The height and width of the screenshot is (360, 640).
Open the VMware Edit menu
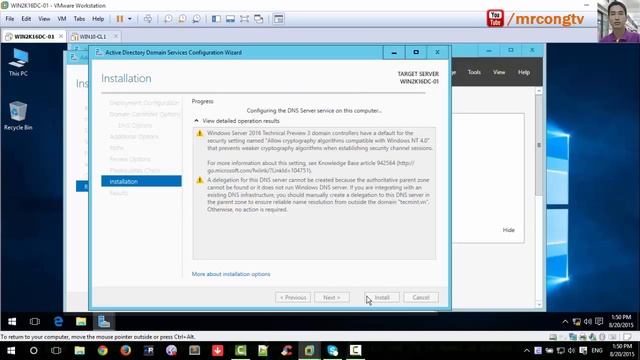26,19
